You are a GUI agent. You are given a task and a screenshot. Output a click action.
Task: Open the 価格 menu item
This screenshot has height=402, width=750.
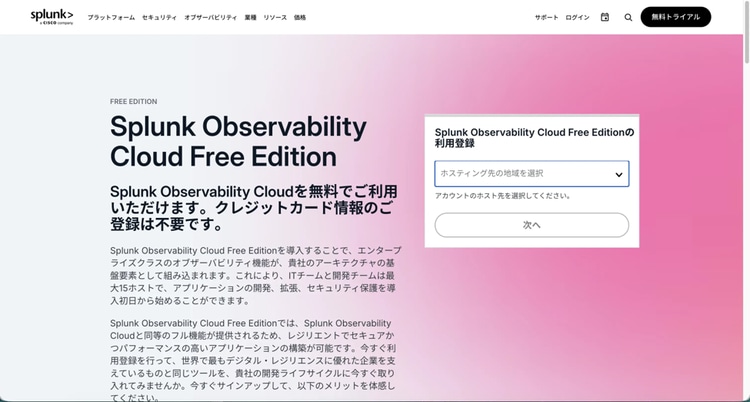(300, 18)
